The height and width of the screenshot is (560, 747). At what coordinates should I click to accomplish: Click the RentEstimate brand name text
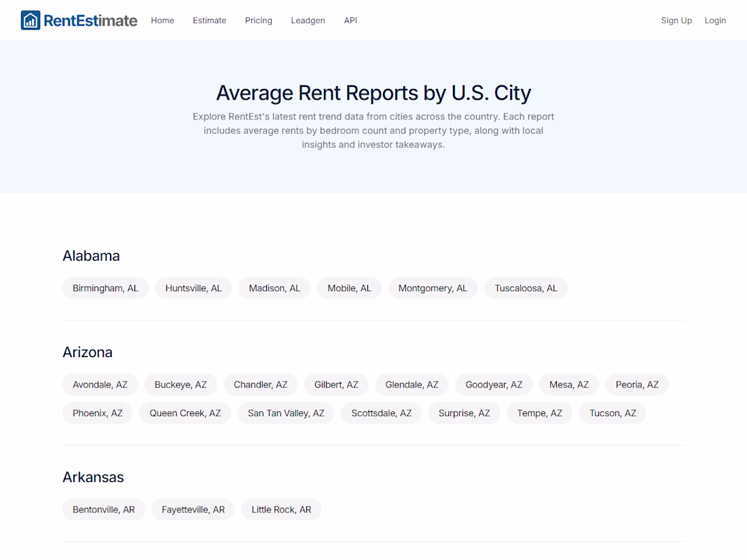(90, 20)
